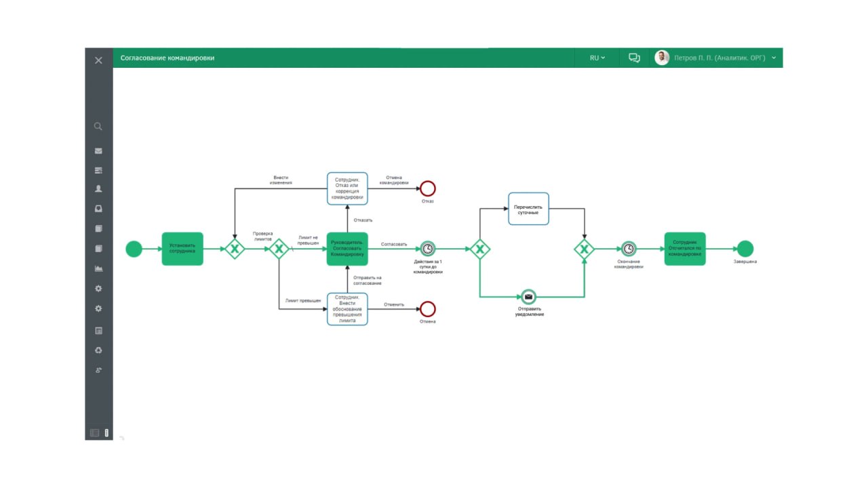
Task: Select the Окончание командировки timer event
Action: coord(629,249)
